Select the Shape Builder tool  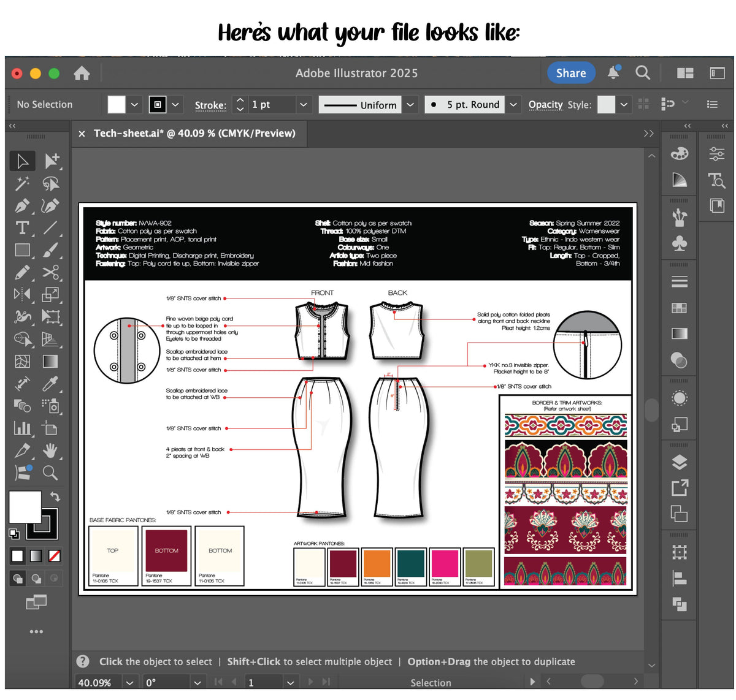click(x=23, y=339)
